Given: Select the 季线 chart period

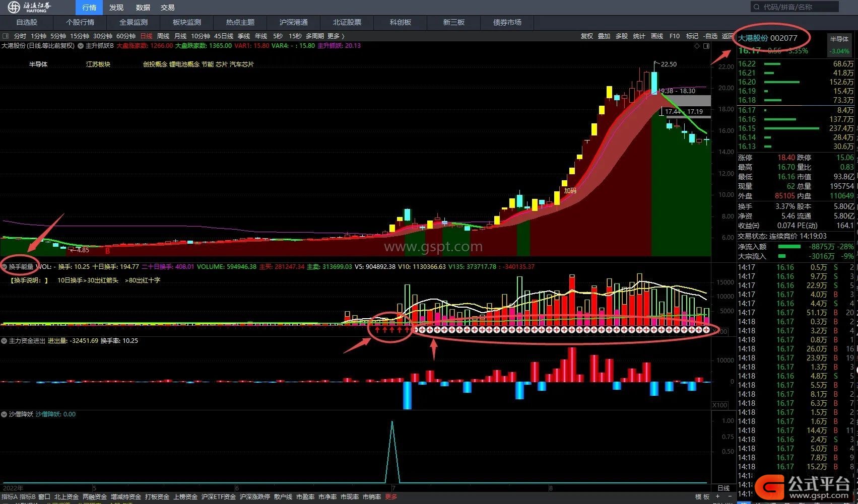Looking at the screenshot, I should (244, 36).
